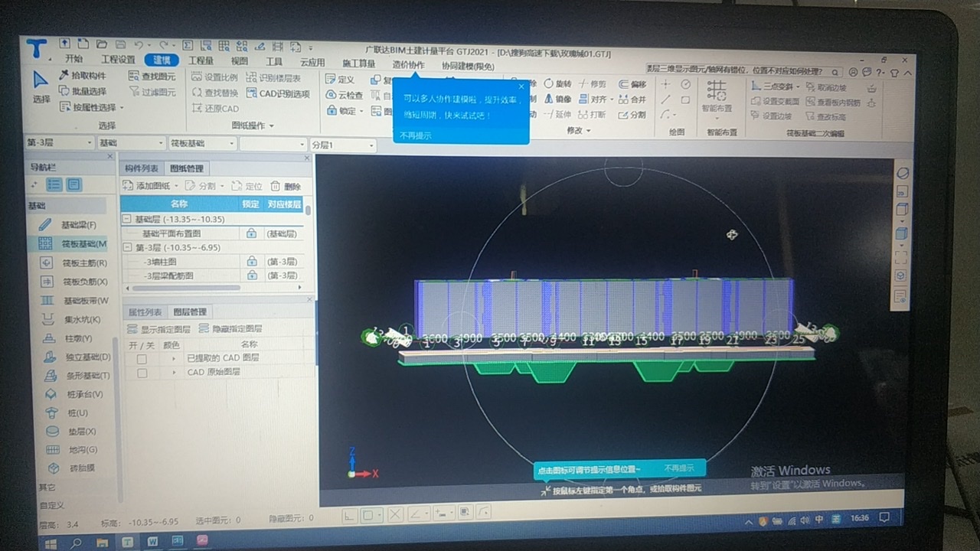980x551 pixels.
Task: Select 独立基础(D) in navigation
Action: click(78, 357)
